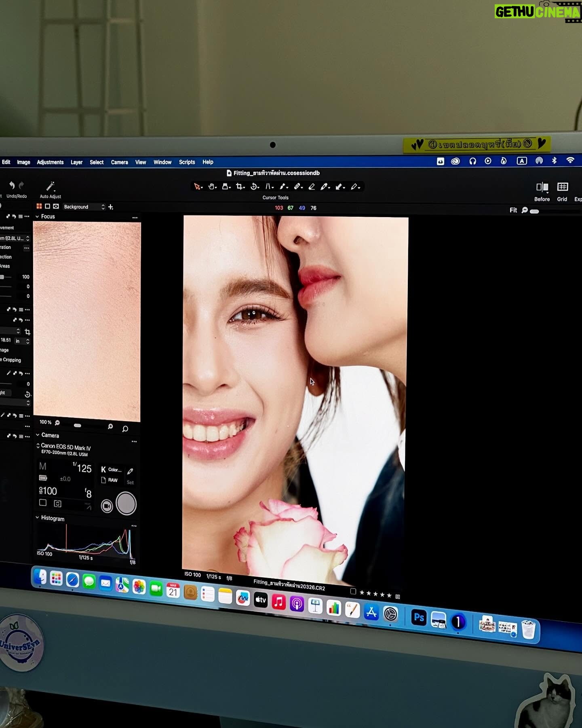
Task: Click the M exposure mode
Action: (42, 466)
